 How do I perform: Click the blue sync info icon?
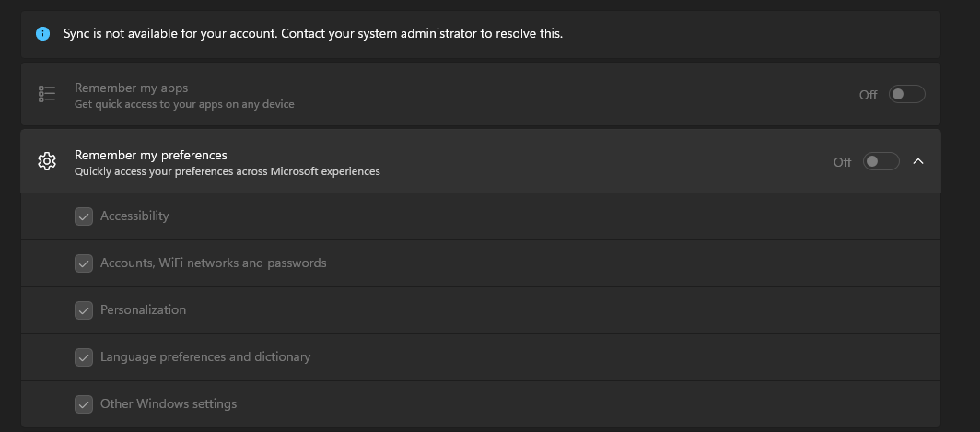[x=42, y=33]
